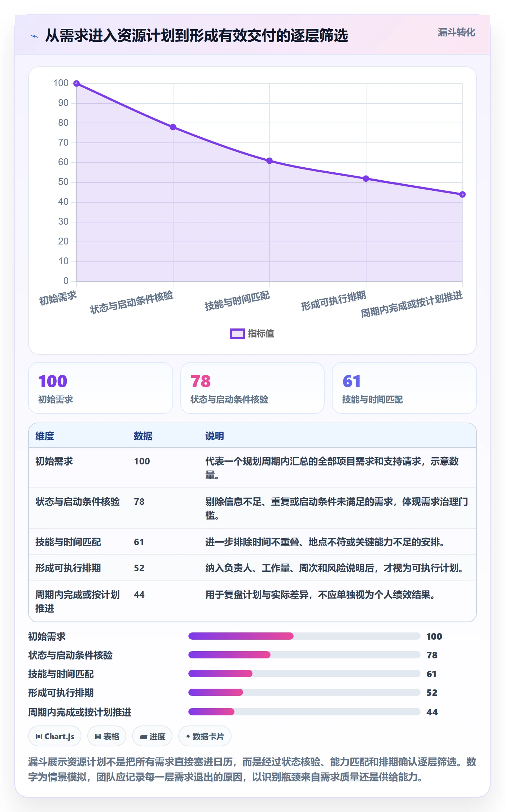The height and width of the screenshot is (812, 505).
Task: Click the 说明 column header
Action: point(215,436)
